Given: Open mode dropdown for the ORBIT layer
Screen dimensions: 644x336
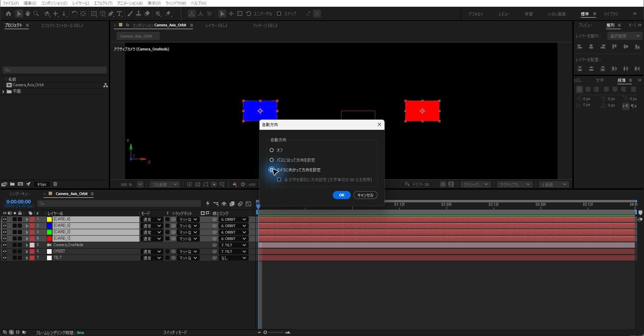Looking at the screenshot, I should pos(151,251).
